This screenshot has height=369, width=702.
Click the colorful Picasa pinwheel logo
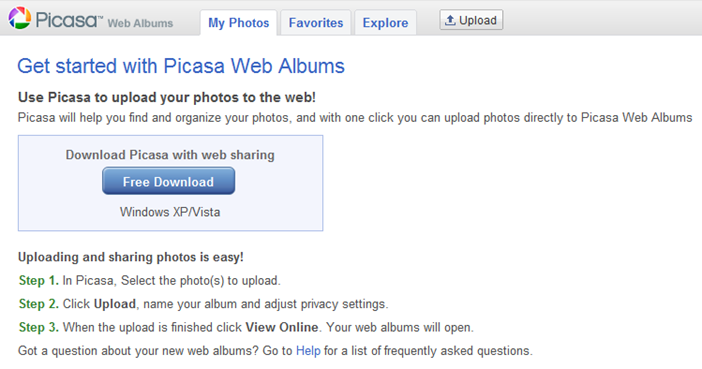(20, 18)
